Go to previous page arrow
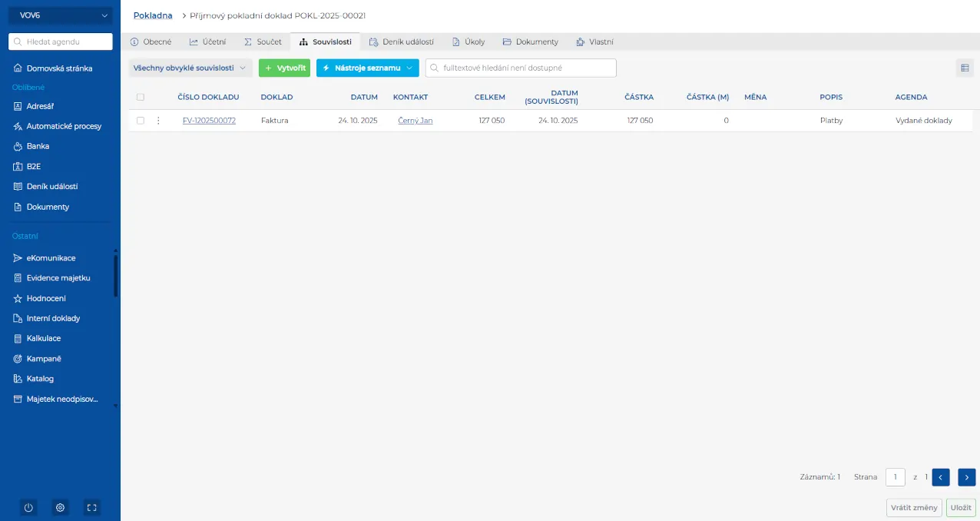 point(941,477)
